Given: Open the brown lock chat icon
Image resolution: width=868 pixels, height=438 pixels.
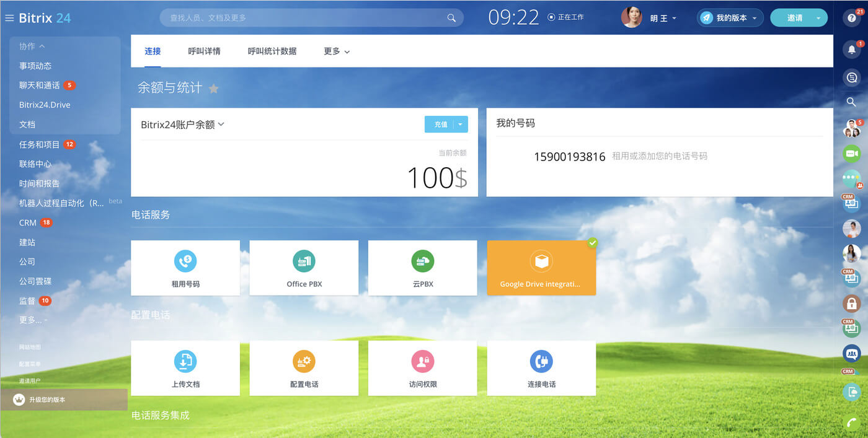Looking at the screenshot, I should pos(852,303).
